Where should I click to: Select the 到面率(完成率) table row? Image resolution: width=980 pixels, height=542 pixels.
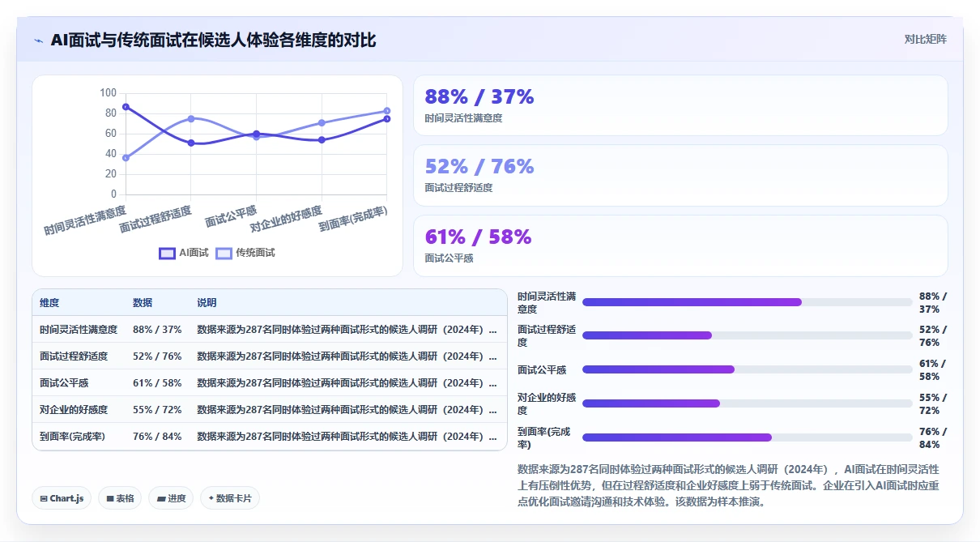pos(270,437)
